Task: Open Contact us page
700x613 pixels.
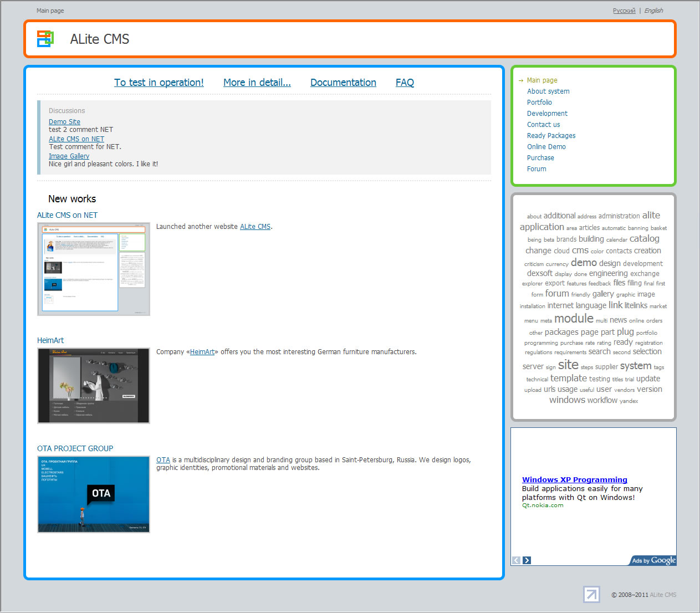Action: pos(543,125)
